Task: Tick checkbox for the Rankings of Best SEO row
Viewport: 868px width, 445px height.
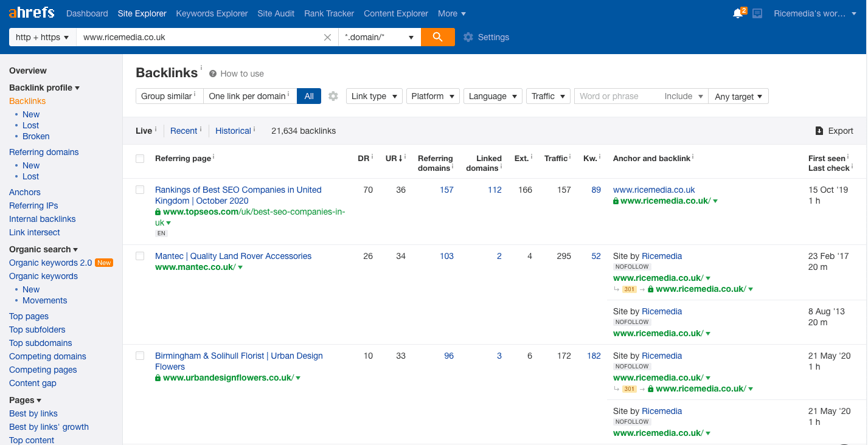Action: point(140,190)
